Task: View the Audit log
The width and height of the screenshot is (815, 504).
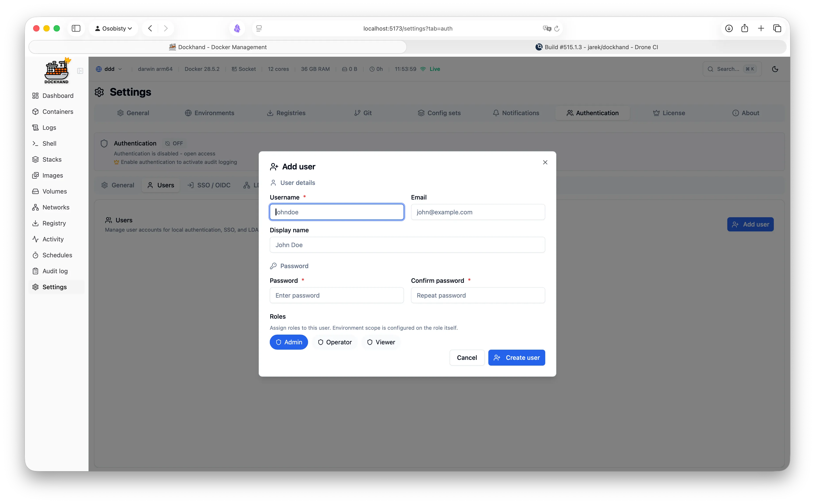Action: coord(55,271)
